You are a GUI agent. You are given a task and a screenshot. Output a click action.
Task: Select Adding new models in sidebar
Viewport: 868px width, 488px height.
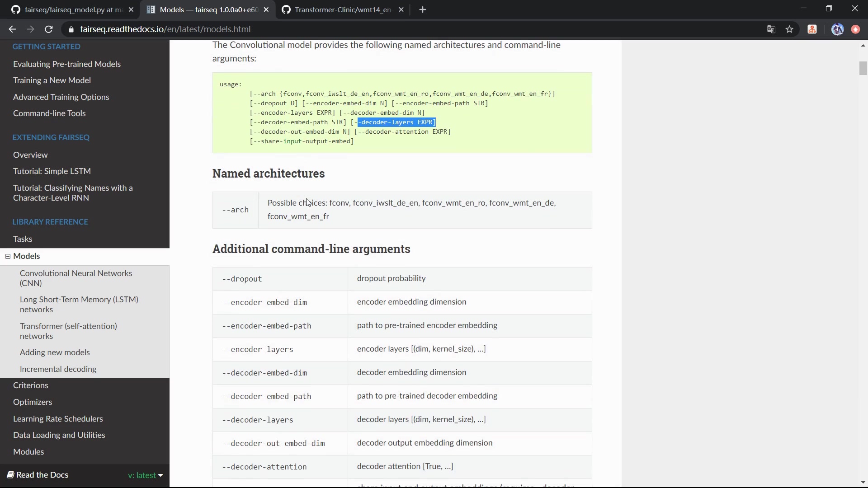(55, 352)
